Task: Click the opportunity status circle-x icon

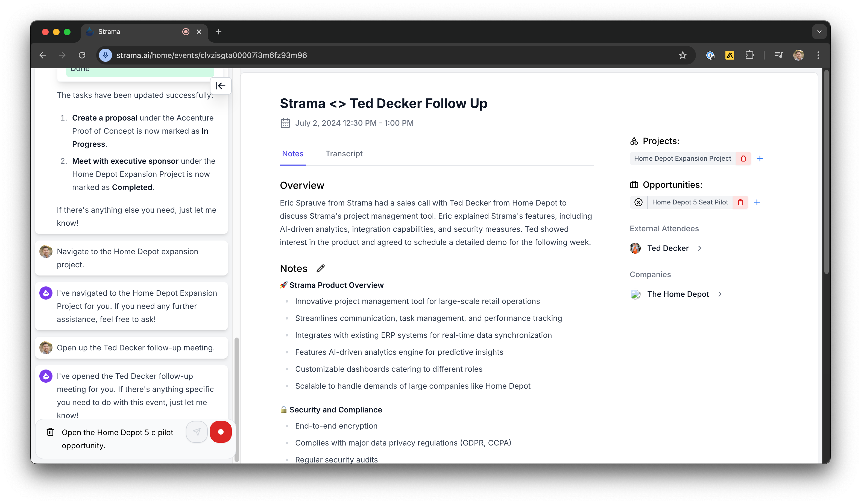Action: coord(638,202)
